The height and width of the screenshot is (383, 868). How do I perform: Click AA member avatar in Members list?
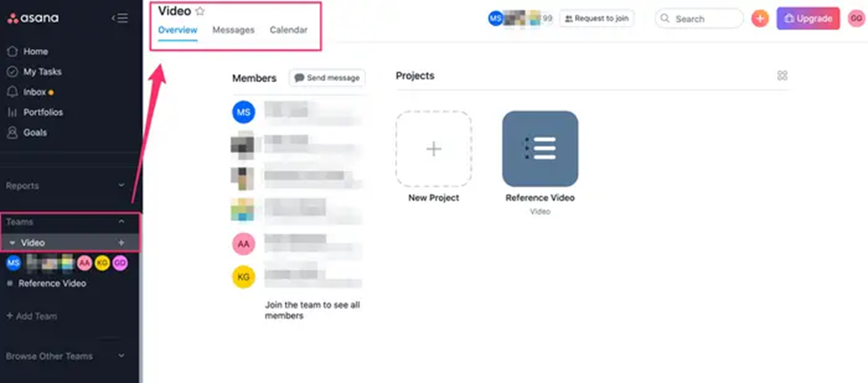(x=244, y=243)
